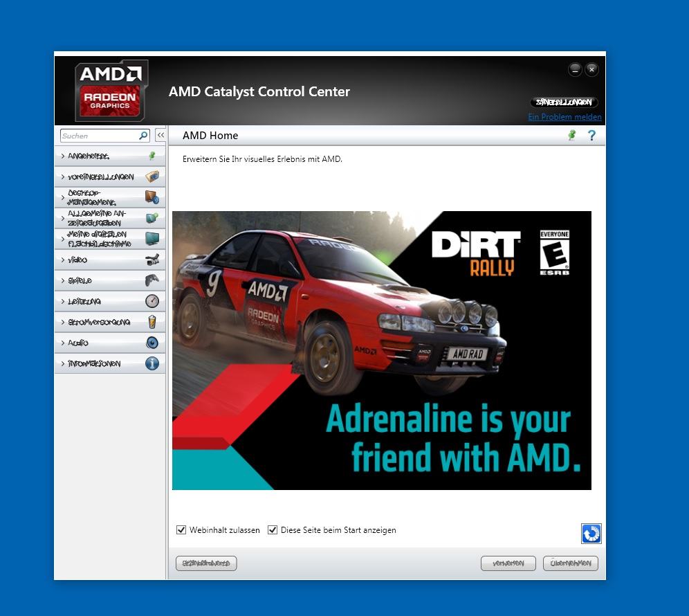The height and width of the screenshot is (616, 689).
Task: Expand the Spiele section chevron
Action: click(x=62, y=280)
